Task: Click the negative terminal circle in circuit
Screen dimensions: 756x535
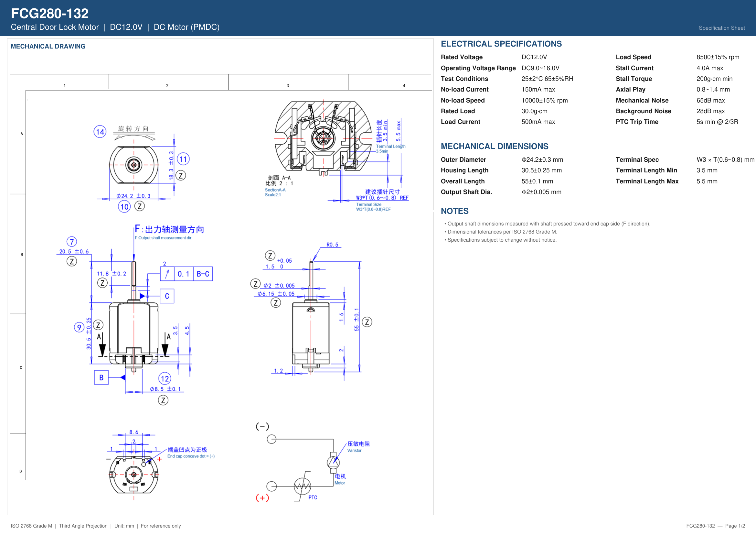Action: tap(271, 439)
